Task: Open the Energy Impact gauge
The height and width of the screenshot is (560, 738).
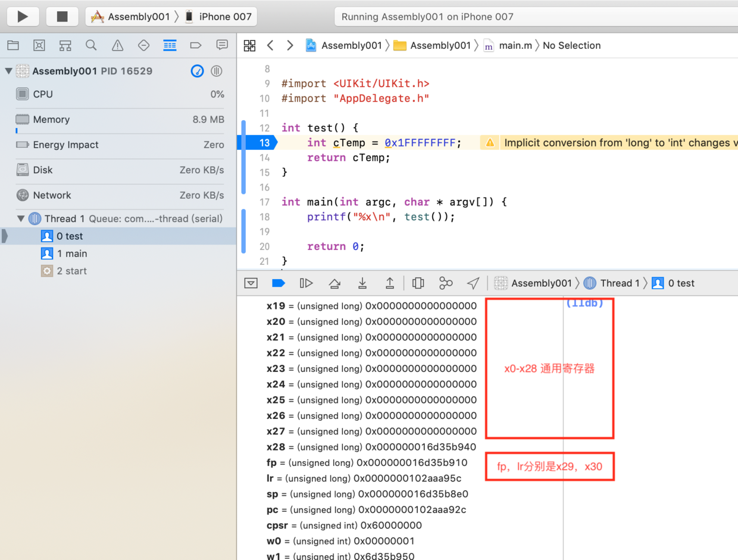Action: point(119,145)
